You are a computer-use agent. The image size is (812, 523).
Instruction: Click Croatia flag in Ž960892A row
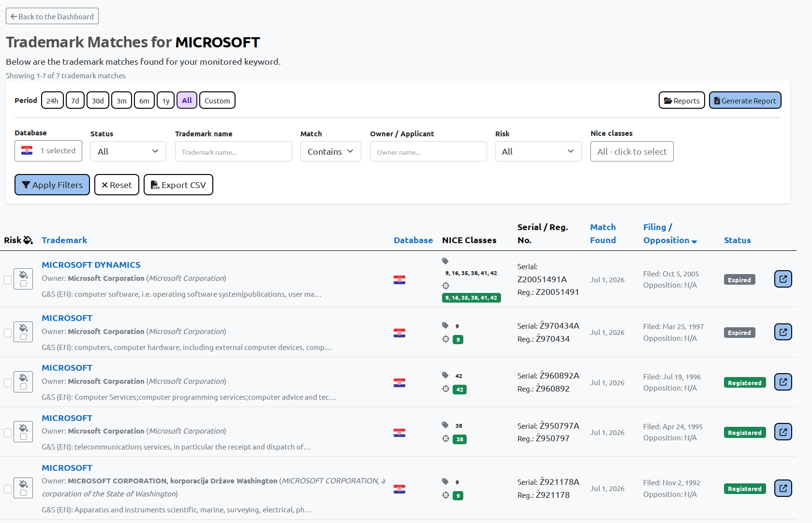[399, 383]
